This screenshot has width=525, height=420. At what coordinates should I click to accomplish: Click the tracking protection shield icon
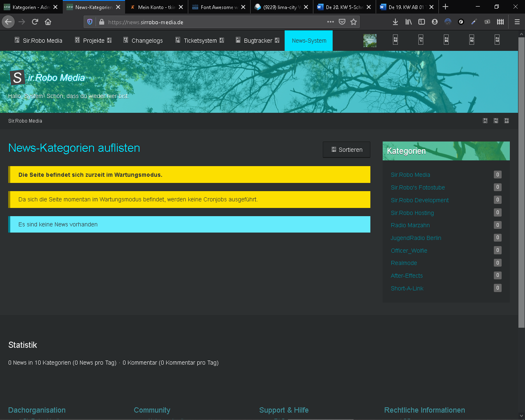[x=90, y=22]
